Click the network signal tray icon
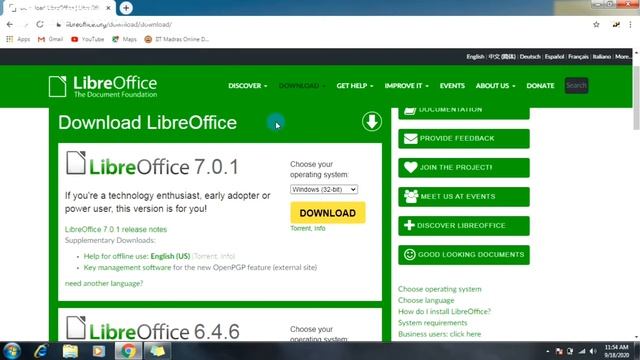This screenshot has width=640, height=360. click(x=582, y=351)
